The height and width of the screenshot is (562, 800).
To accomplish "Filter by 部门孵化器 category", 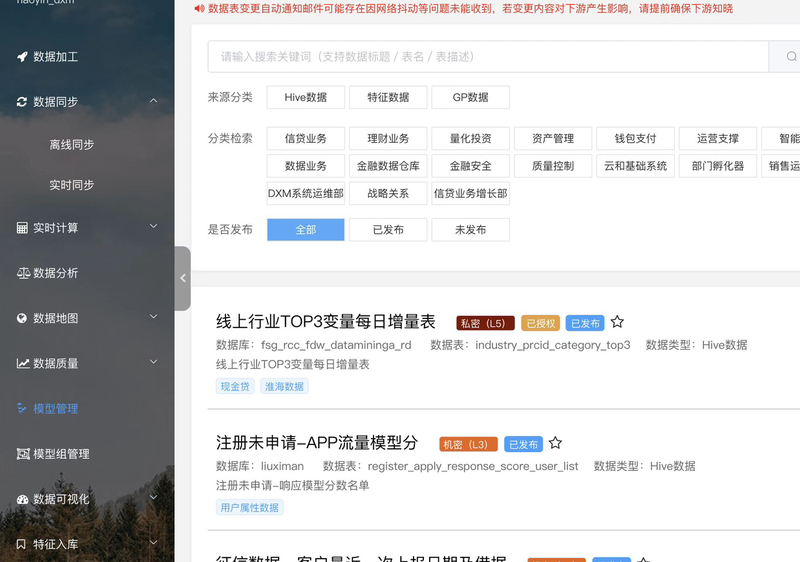I will click(718, 166).
